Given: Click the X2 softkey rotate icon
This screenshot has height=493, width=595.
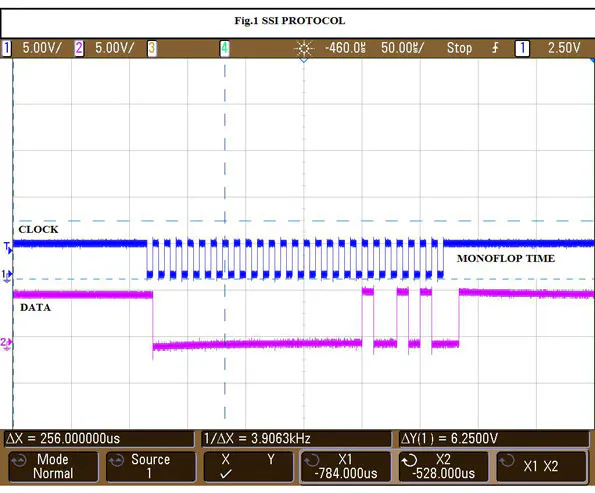Looking at the screenshot, I should click(409, 461).
